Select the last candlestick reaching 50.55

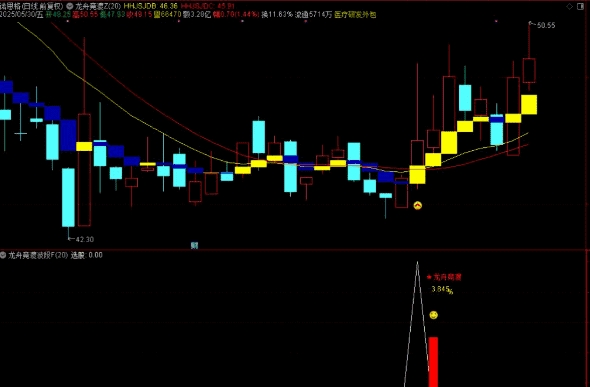tap(529, 56)
